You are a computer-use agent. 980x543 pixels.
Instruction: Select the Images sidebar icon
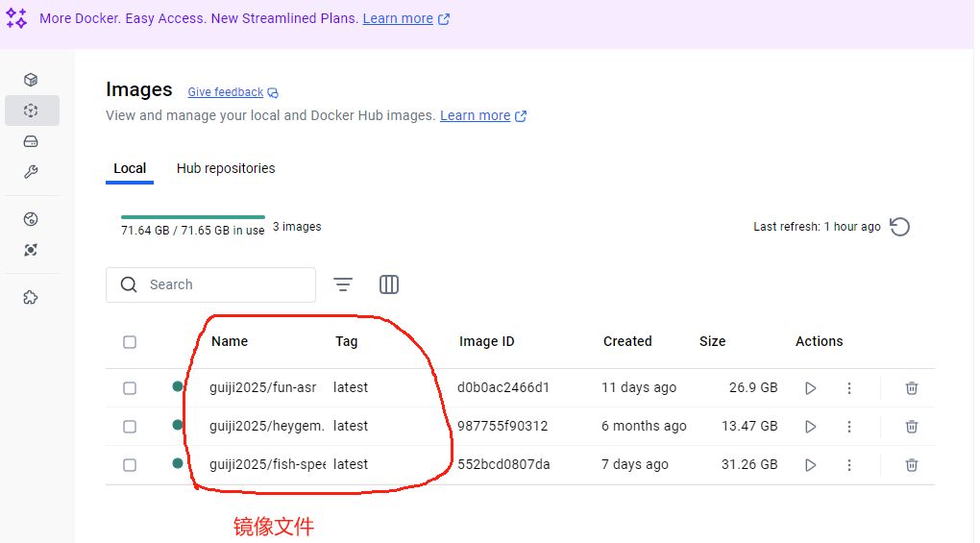pos(32,111)
